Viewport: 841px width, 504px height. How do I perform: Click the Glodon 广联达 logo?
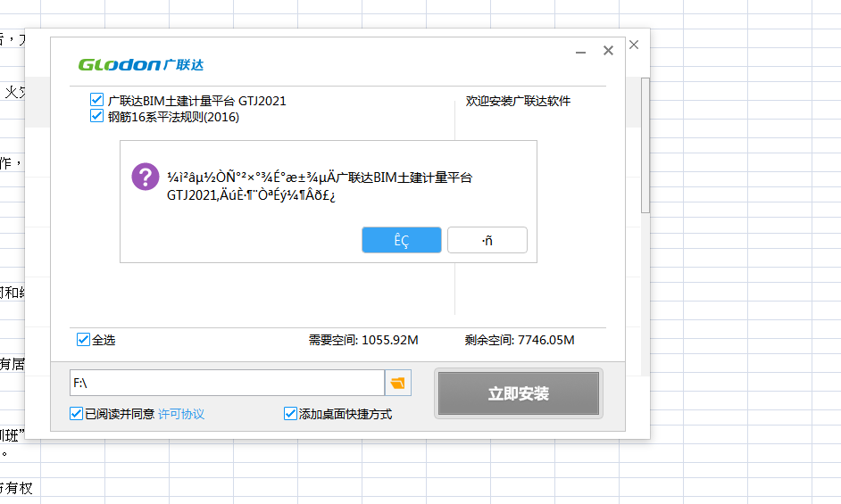(141, 65)
